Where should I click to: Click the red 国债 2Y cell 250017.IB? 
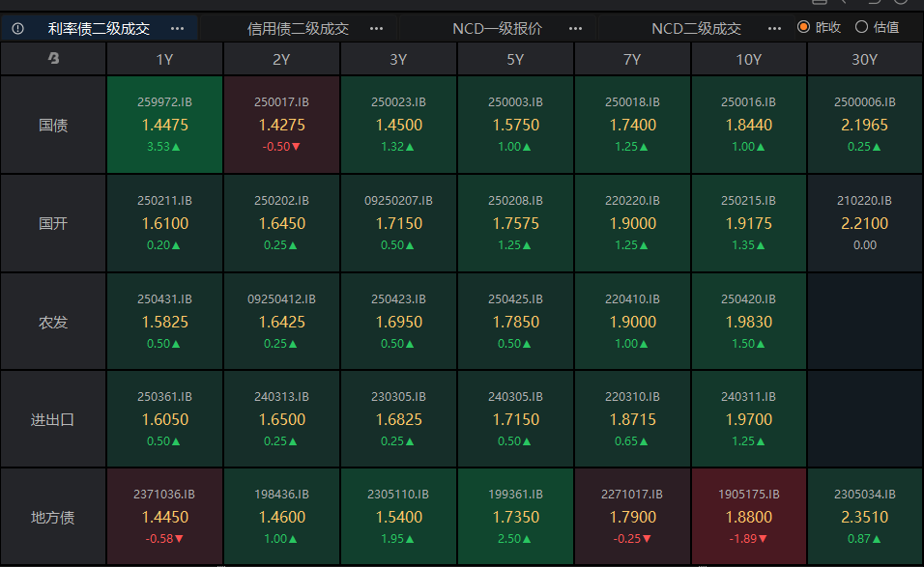pyautogui.click(x=281, y=125)
